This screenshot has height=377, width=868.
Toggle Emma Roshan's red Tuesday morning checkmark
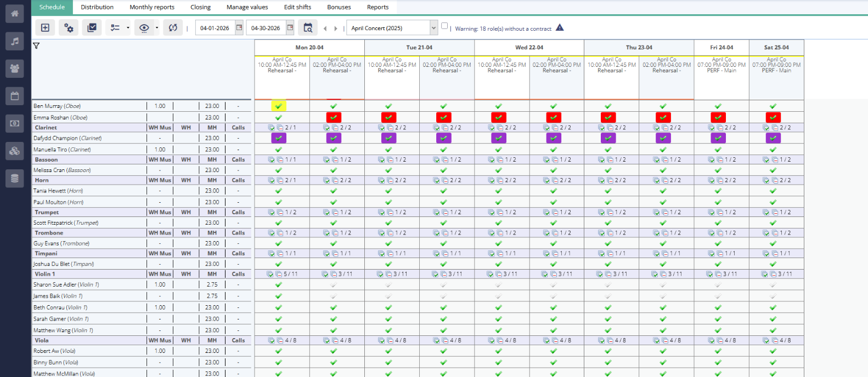tap(388, 117)
